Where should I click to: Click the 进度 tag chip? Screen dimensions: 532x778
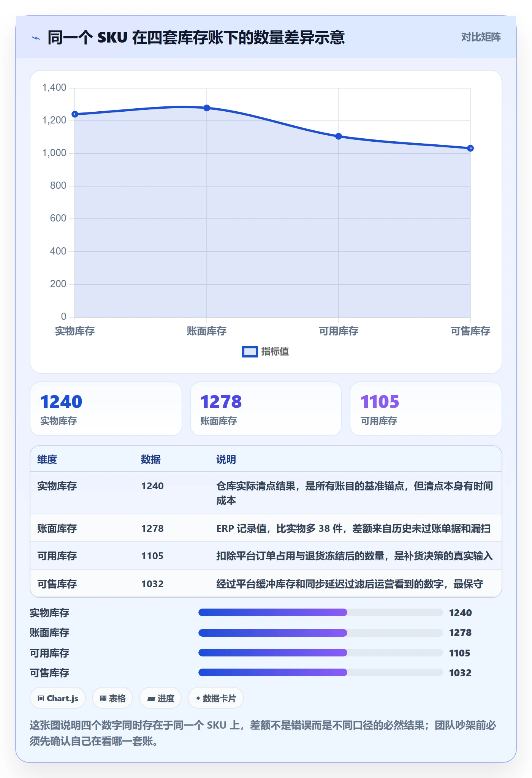click(160, 698)
